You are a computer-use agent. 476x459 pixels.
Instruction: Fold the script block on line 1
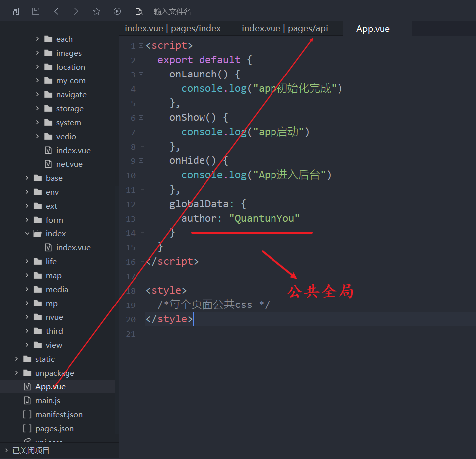[x=141, y=45]
